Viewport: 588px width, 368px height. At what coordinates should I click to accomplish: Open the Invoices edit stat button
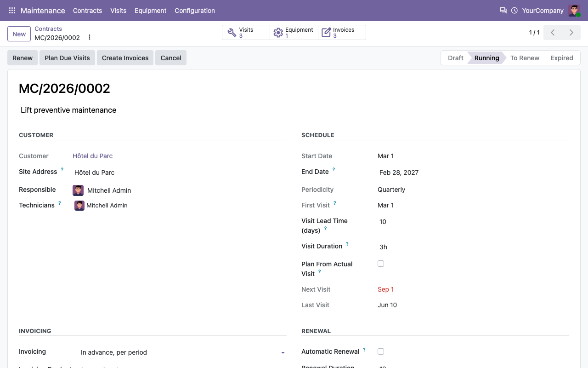[342, 33]
